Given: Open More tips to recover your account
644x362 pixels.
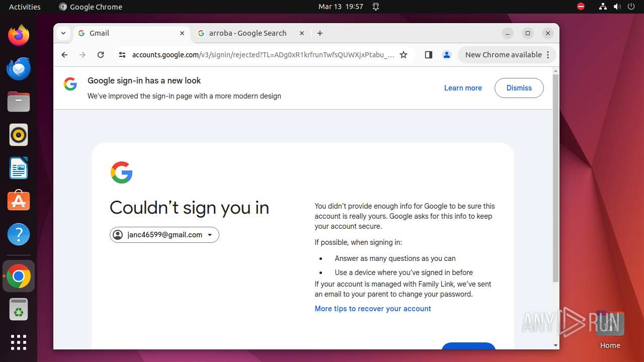Looking at the screenshot, I should [373, 309].
